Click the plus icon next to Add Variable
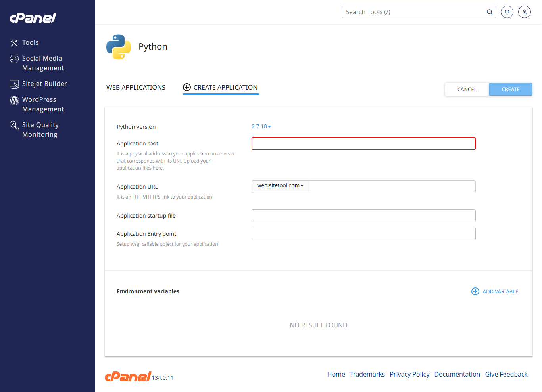 click(x=475, y=291)
